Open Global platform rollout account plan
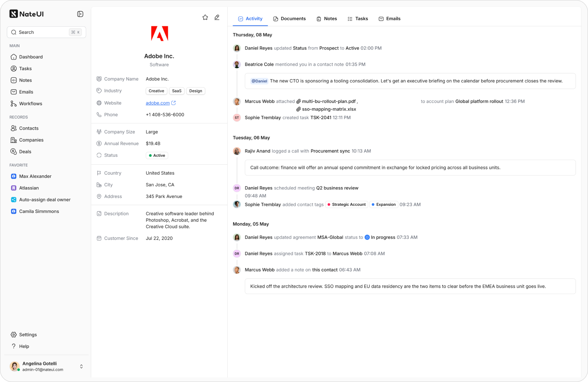 (479, 101)
